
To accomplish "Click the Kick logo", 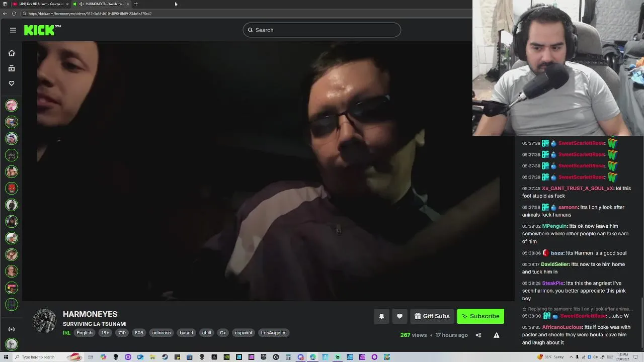I will (42, 30).
